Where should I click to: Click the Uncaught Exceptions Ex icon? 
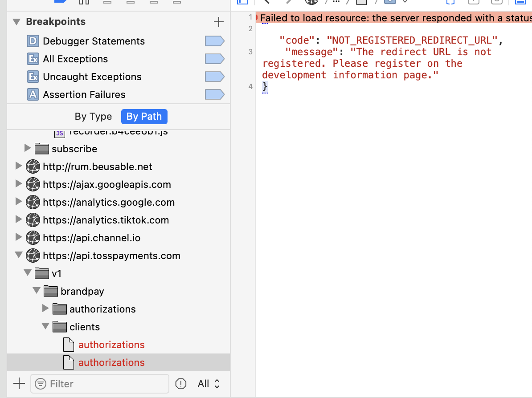33,77
